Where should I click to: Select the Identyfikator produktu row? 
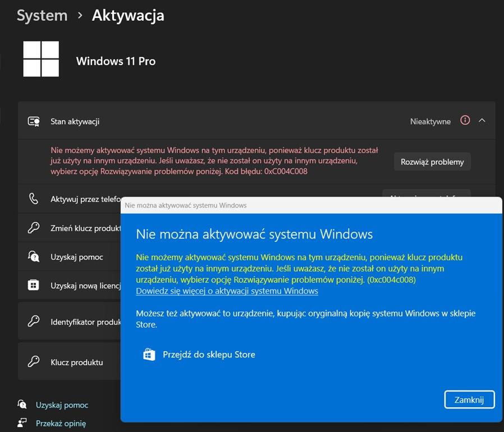[70, 321]
